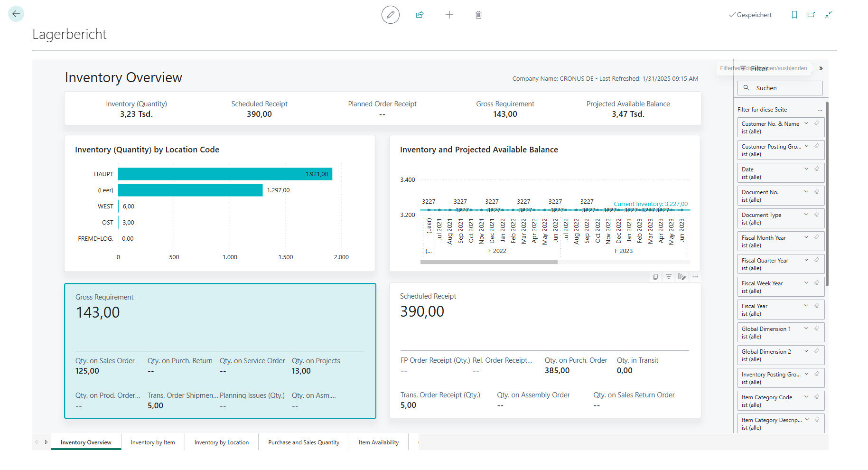Clear the Customer Posting Group filter
Image resolution: width=868 pixels, height=470 pixels.
817,146
